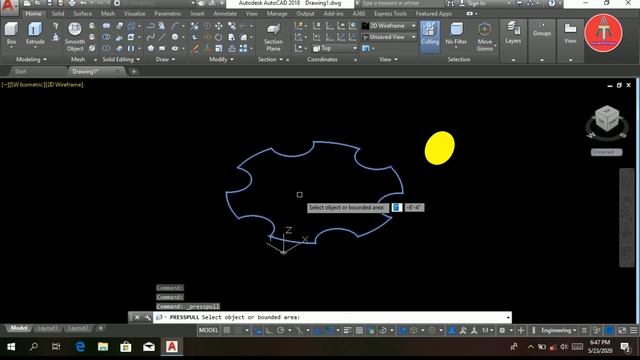Toggle drawing grid display in status bar
Viewport: 640px width, 360px height.
227,330
